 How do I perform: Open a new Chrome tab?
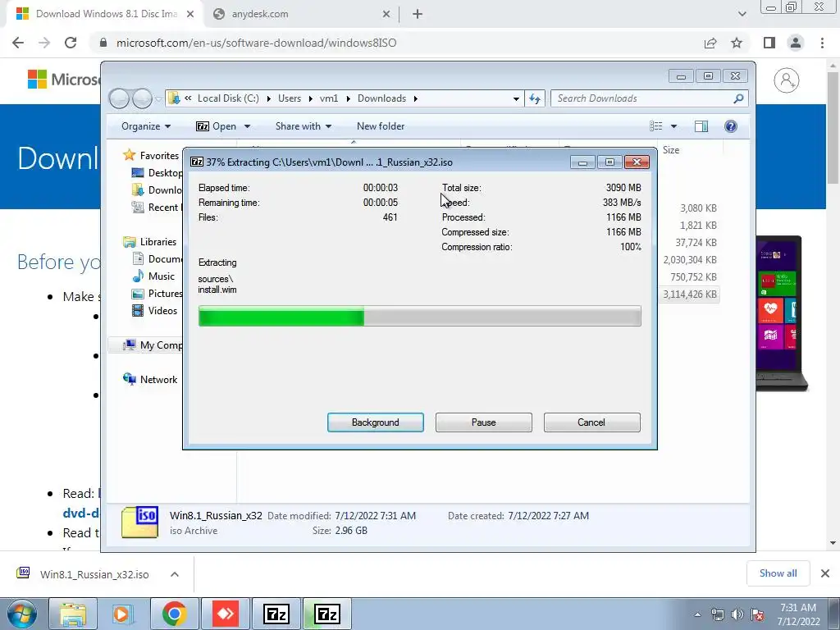click(x=418, y=14)
